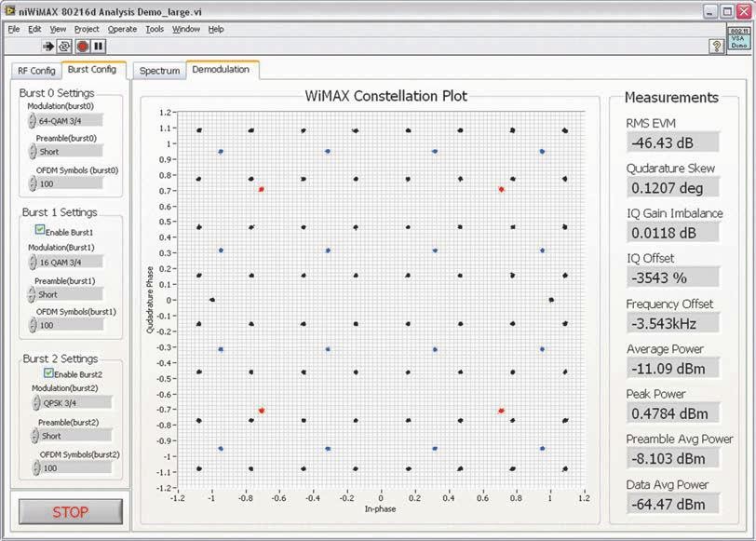The height and width of the screenshot is (541, 756).
Task: Open the Window menu
Action: [x=186, y=29]
